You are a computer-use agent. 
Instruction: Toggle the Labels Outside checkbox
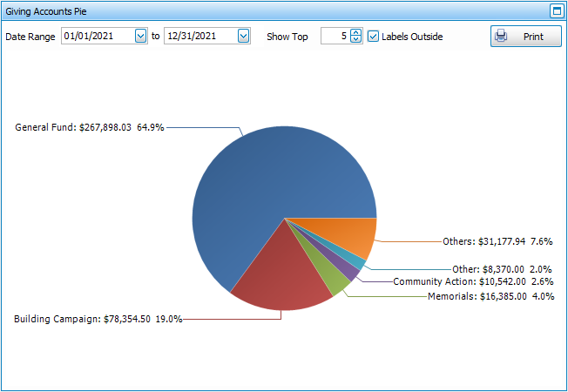(374, 37)
